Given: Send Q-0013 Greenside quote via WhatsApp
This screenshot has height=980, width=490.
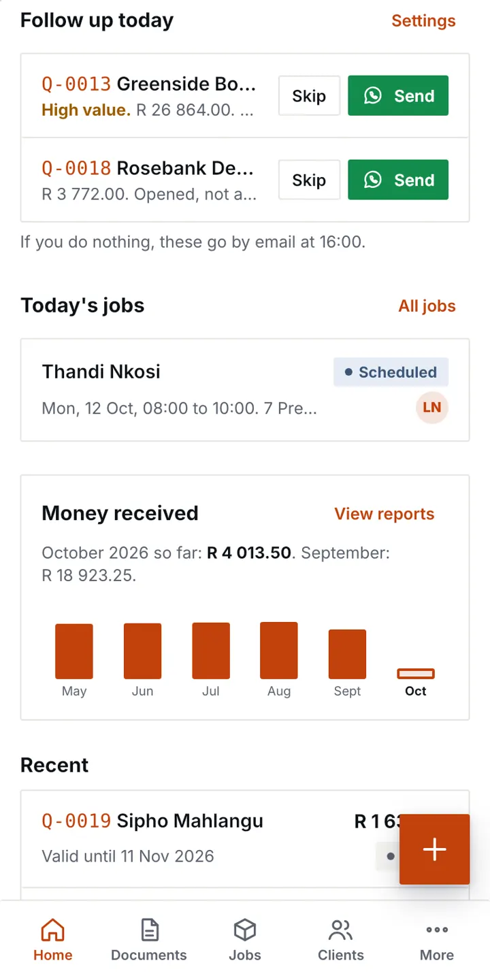Looking at the screenshot, I should click(398, 96).
